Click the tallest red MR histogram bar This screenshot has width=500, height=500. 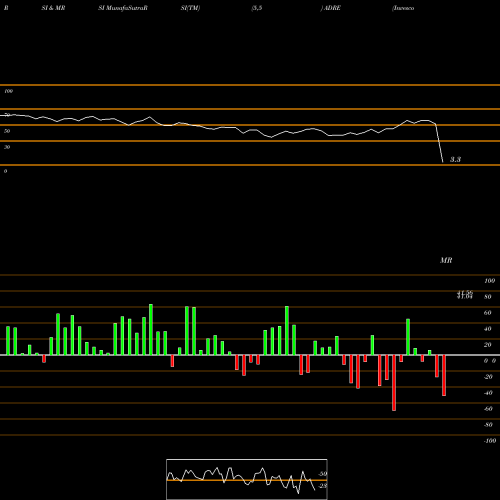coord(394,383)
